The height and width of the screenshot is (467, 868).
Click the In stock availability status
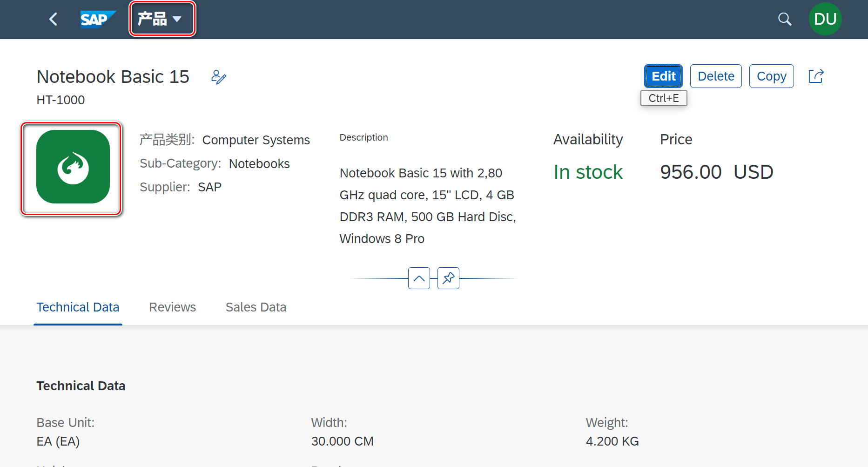(588, 172)
